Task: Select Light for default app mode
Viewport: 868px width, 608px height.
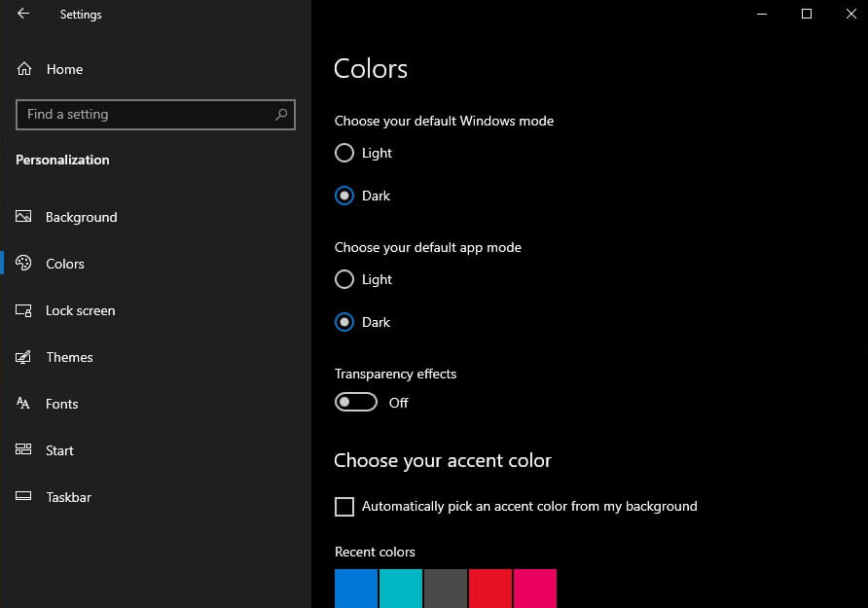Action: 344,279
